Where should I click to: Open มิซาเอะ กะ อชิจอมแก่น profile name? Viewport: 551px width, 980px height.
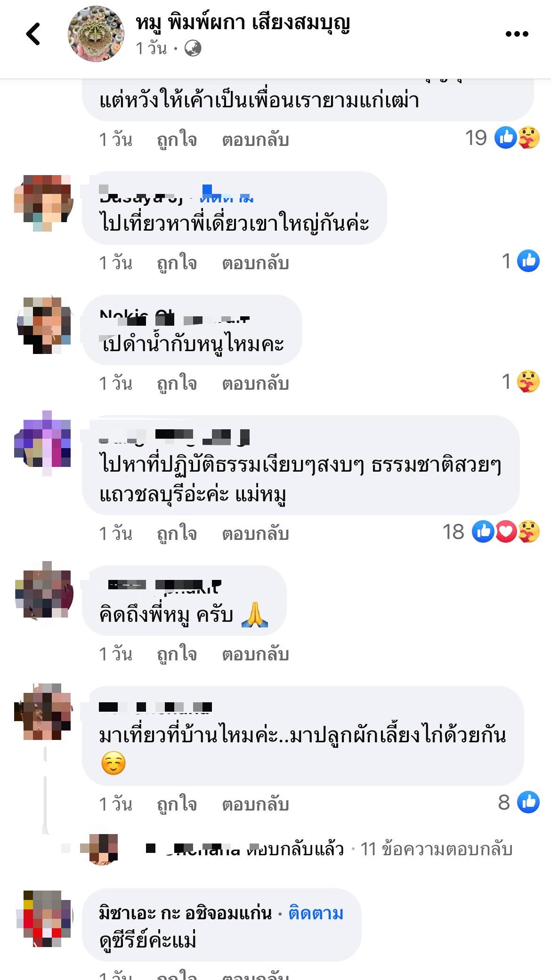tap(186, 913)
